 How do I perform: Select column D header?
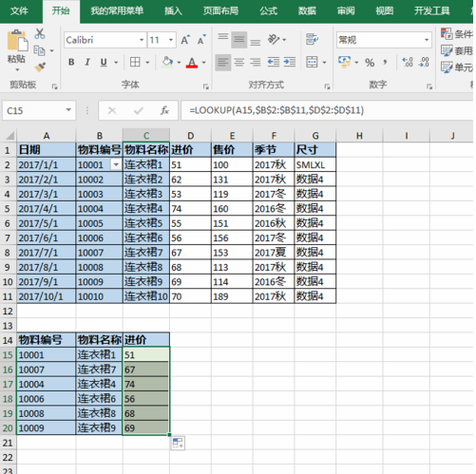pos(190,136)
